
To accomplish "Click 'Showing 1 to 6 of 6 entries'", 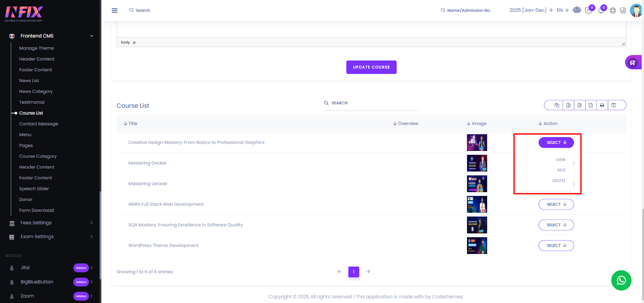I will (x=144, y=272).
